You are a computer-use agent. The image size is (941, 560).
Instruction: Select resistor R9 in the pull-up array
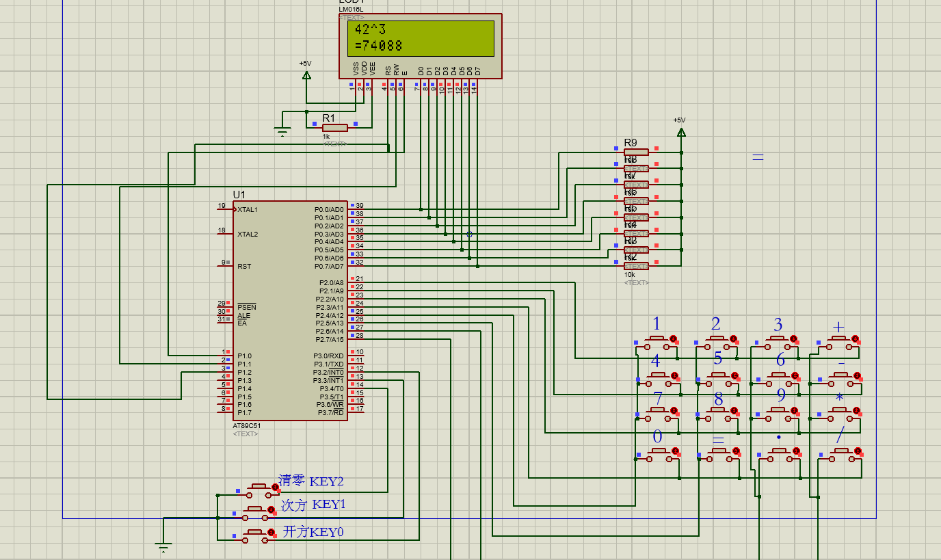(636, 152)
